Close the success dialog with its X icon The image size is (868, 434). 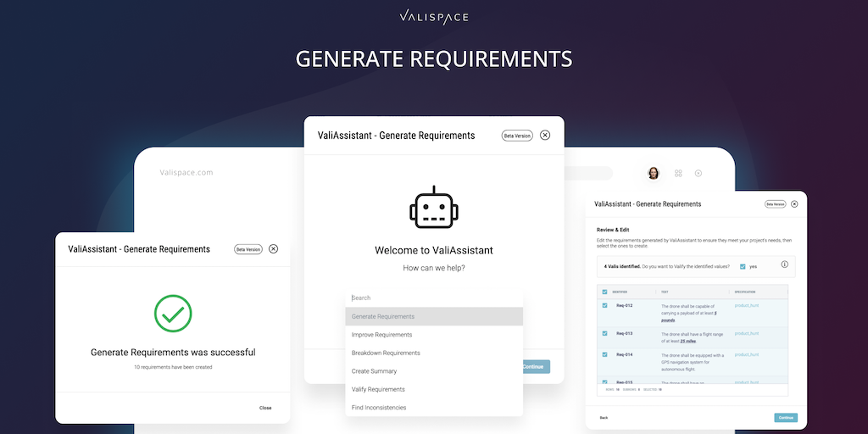click(273, 249)
